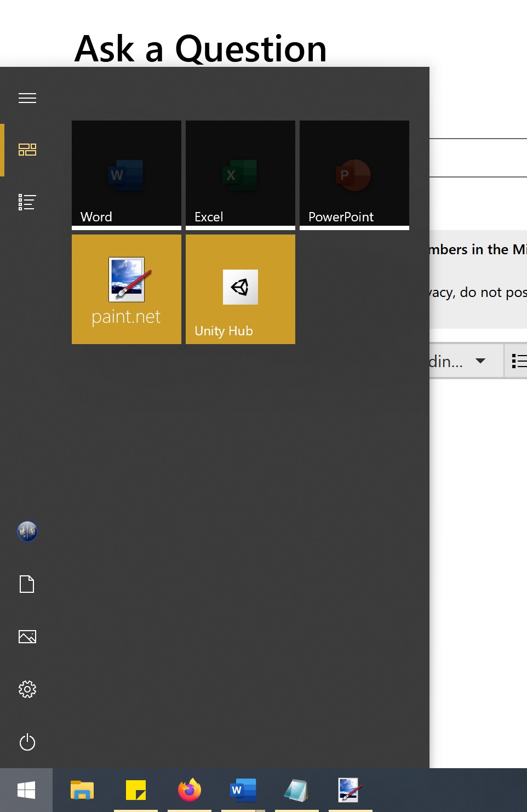527x812 pixels.
Task: Click the Ask a Question heading
Action: (201, 49)
